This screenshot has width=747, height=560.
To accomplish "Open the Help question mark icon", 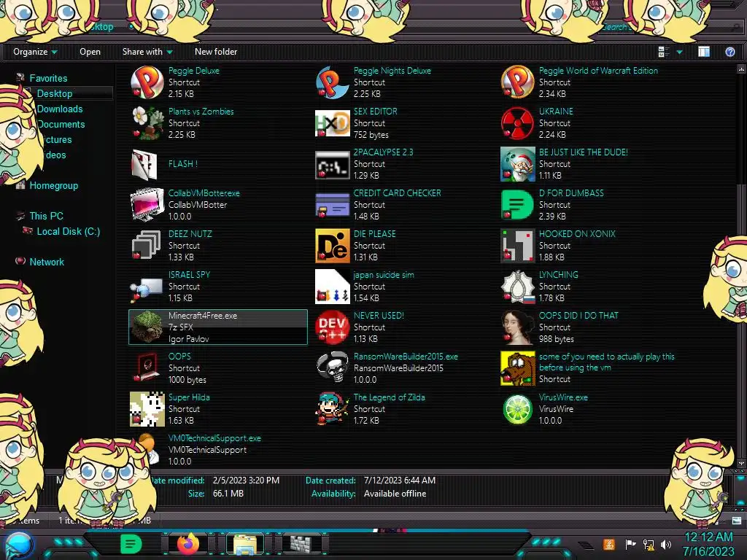I will point(729,52).
